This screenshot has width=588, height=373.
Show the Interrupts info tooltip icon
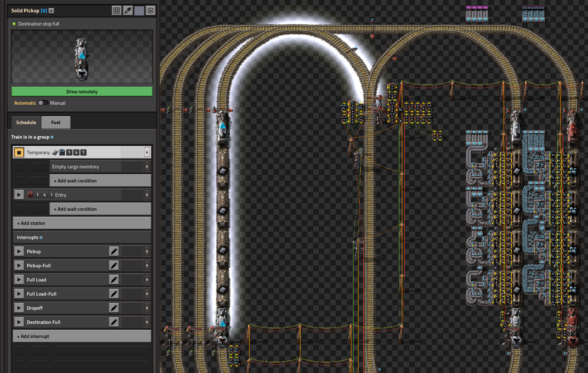41,238
